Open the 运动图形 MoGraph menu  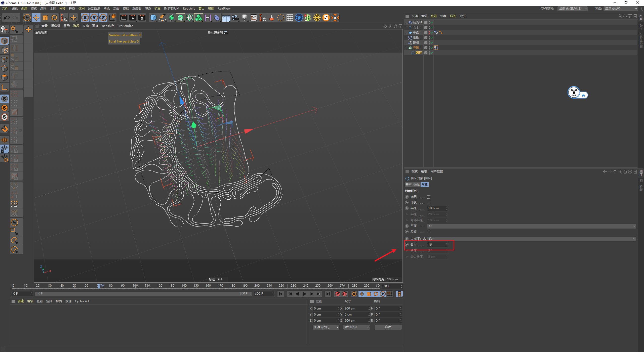[94, 9]
